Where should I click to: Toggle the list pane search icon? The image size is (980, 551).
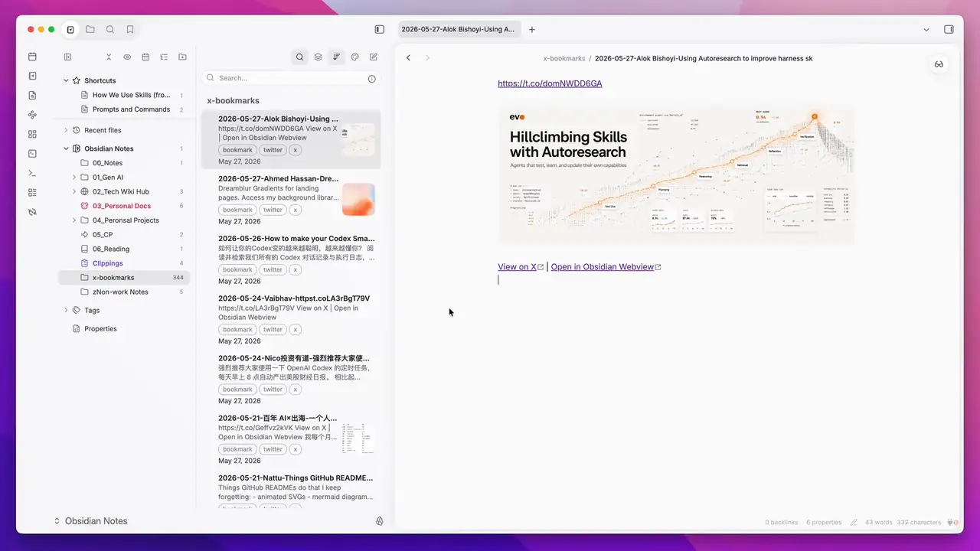point(299,57)
